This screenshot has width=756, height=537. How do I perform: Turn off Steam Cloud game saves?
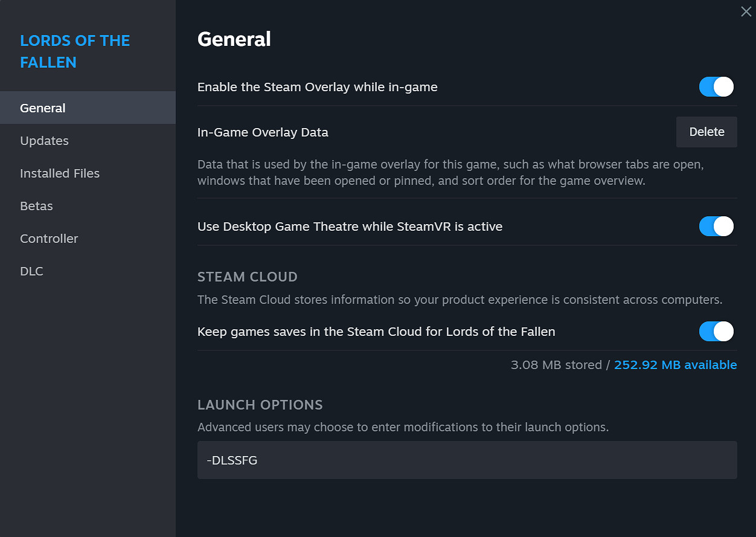click(x=716, y=332)
